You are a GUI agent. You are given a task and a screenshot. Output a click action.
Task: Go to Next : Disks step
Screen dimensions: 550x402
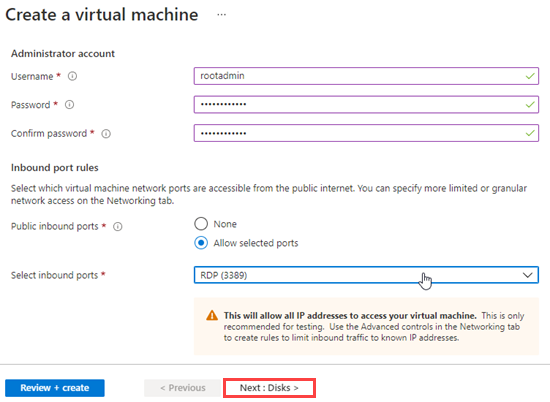point(269,388)
